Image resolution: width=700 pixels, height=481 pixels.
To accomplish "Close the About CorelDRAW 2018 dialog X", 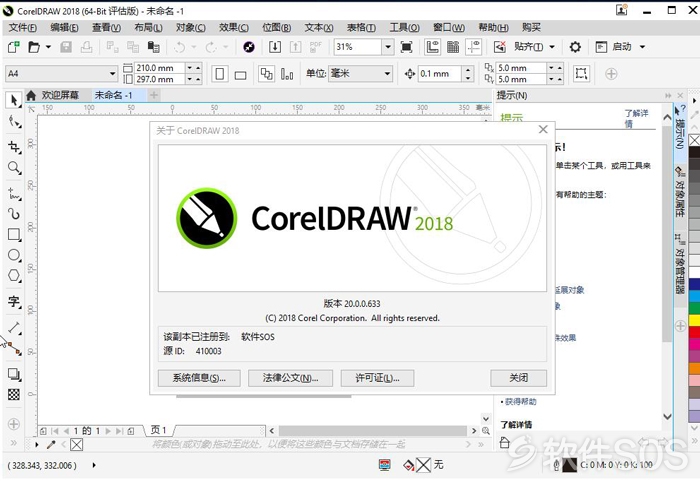I will click(x=543, y=130).
